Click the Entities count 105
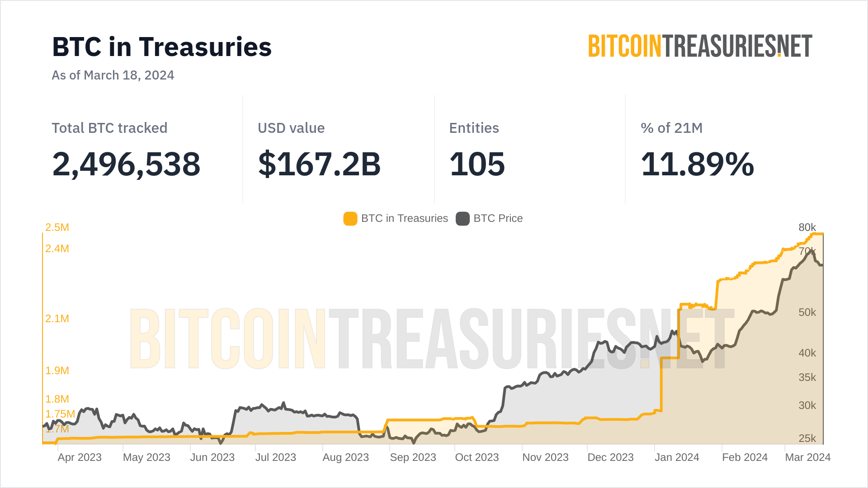This screenshot has height=488, width=868. pyautogui.click(x=477, y=164)
